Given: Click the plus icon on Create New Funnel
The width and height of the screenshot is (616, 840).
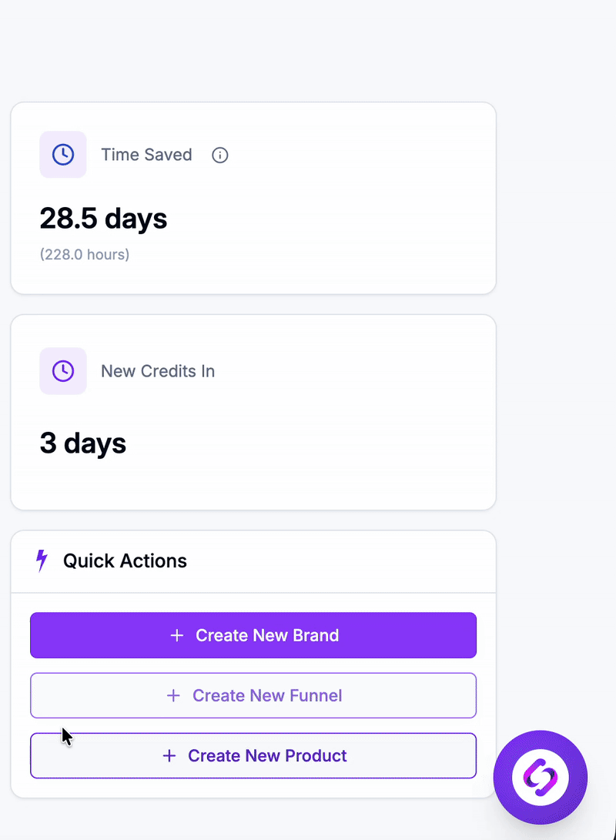Looking at the screenshot, I should point(174,695).
